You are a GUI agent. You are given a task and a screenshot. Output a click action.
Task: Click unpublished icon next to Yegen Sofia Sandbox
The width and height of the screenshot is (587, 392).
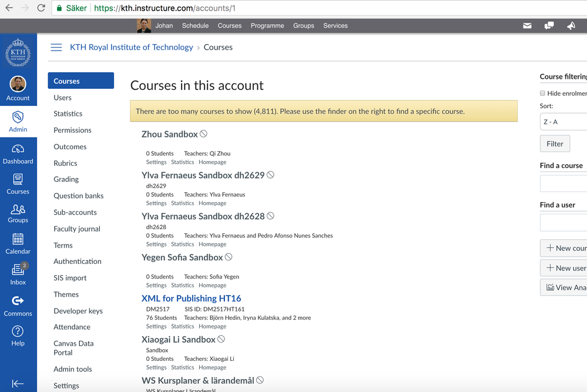pyautogui.click(x=229, y=257)
